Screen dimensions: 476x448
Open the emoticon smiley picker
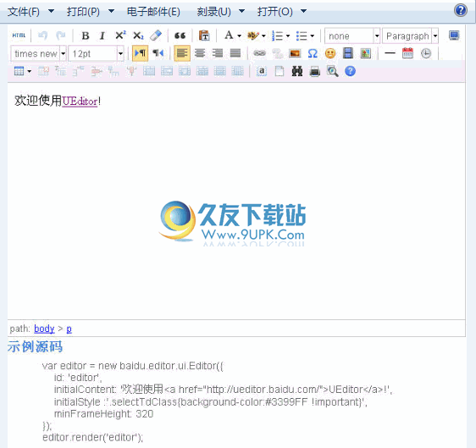pos(330,53)
